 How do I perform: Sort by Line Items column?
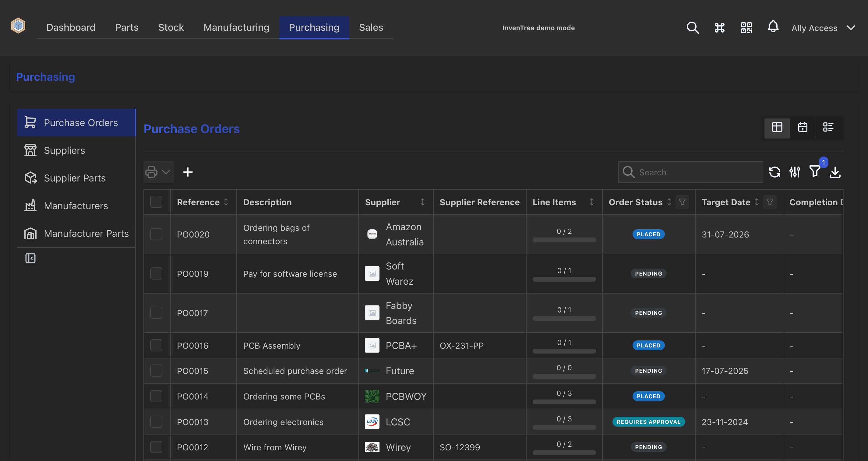(x=592, y=202)
